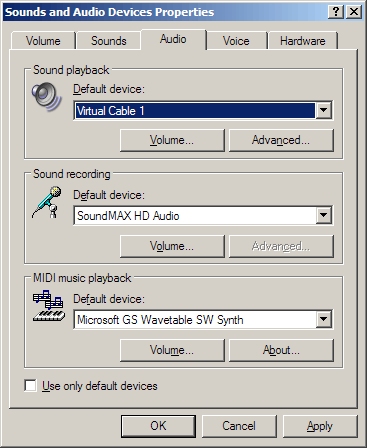Open the Voice tab
The image size is (367, 448).
pyautogui.click(x=236, y=41)
